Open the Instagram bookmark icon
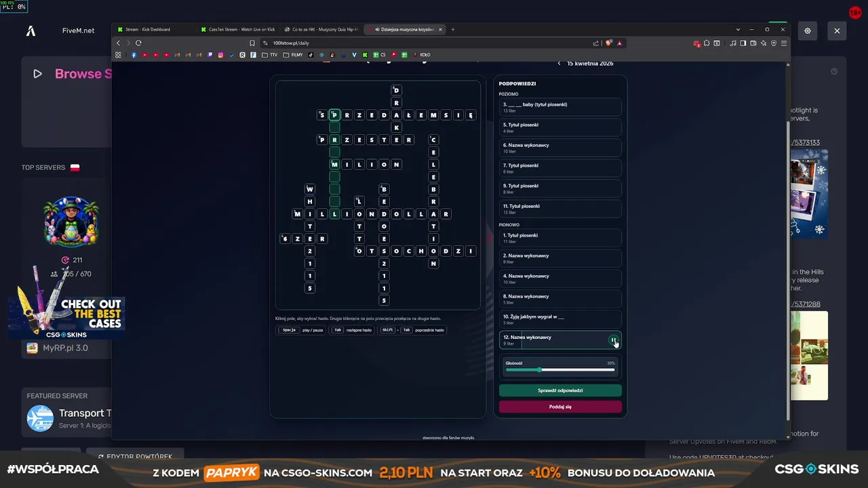Image resolution: width=868 pixels, height=488 pixels. [220, 55]
